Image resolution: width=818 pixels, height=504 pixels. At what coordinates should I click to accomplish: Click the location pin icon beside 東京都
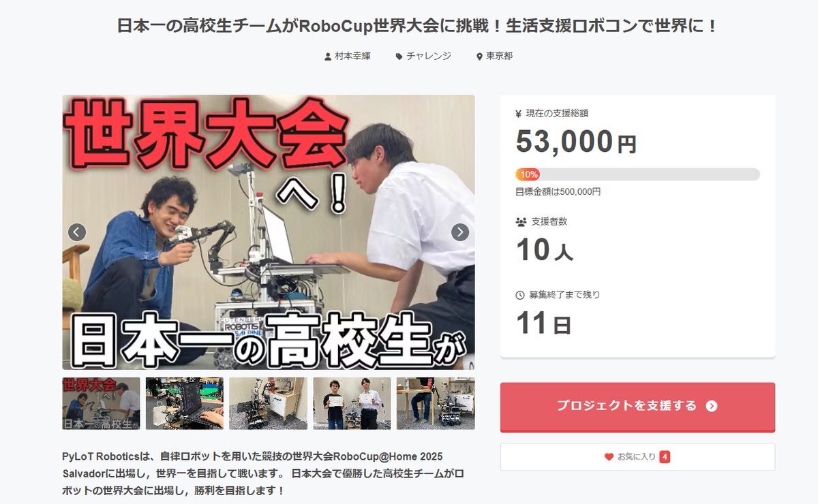point(479,57)
